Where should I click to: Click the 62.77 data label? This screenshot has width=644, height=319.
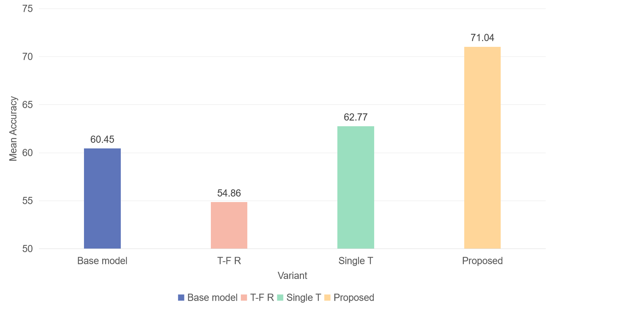point(356,117)
